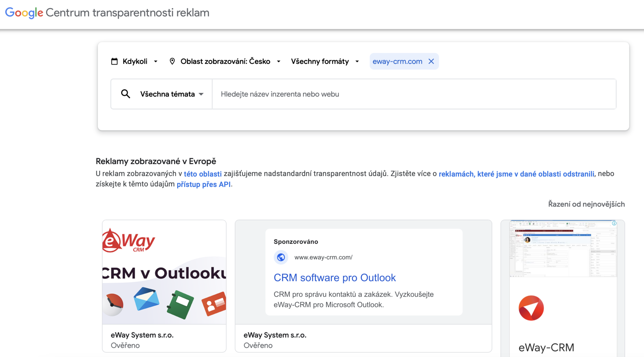644x357 pixels.
Task: Click the ad info icon on third card
Action: click(x=614, y=223)
